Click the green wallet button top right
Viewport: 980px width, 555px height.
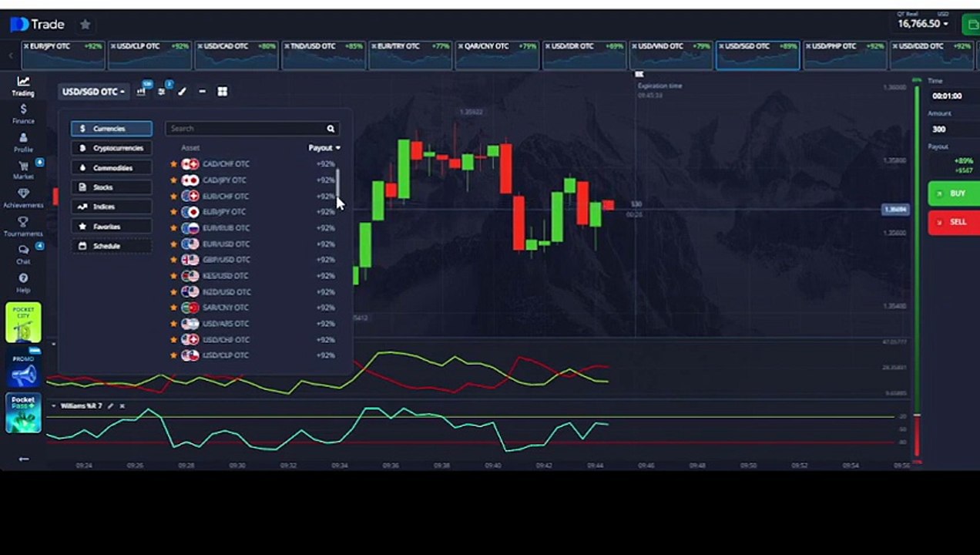coord(971,25)
